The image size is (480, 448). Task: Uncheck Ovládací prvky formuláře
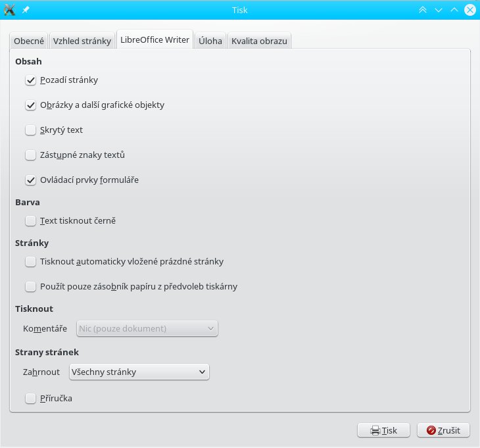click(31, 180)
